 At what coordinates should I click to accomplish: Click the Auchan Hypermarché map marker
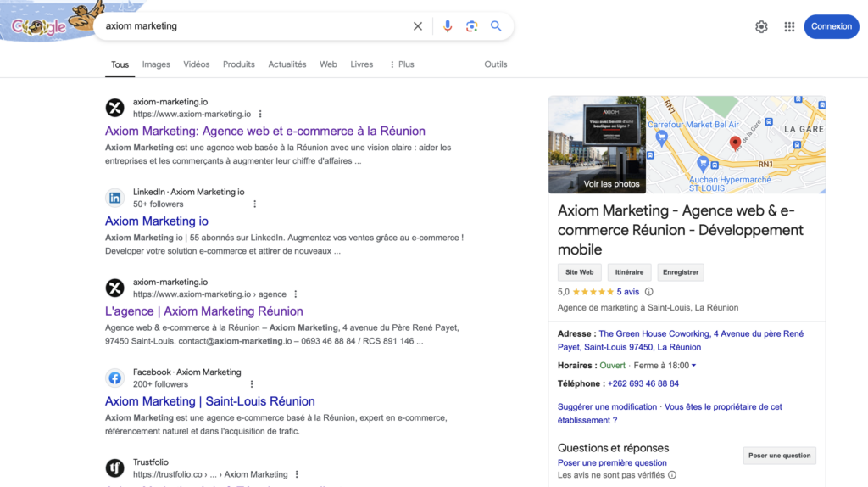703,164
